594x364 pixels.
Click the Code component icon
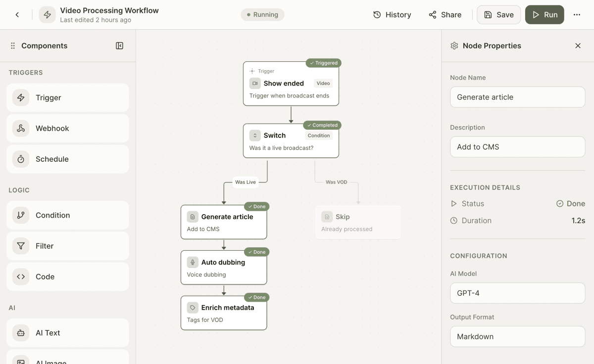pyautogui.click(x=20, y=276)
